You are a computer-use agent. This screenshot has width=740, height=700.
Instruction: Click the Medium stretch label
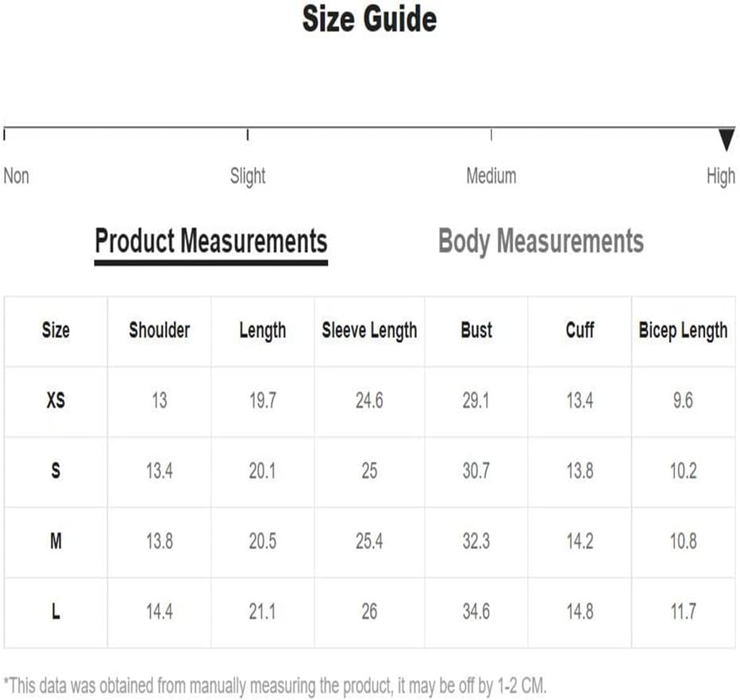(x=491, y=176)
